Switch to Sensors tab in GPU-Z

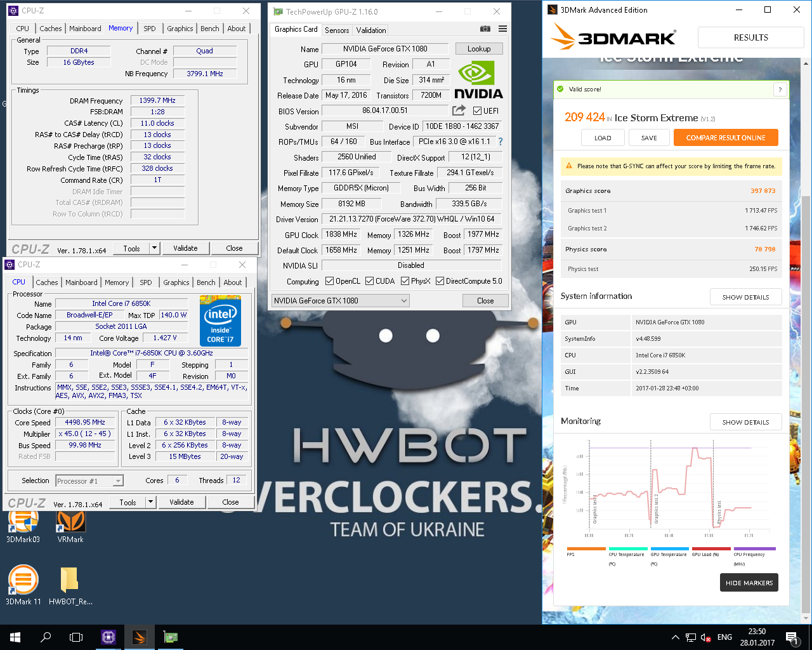337,30
